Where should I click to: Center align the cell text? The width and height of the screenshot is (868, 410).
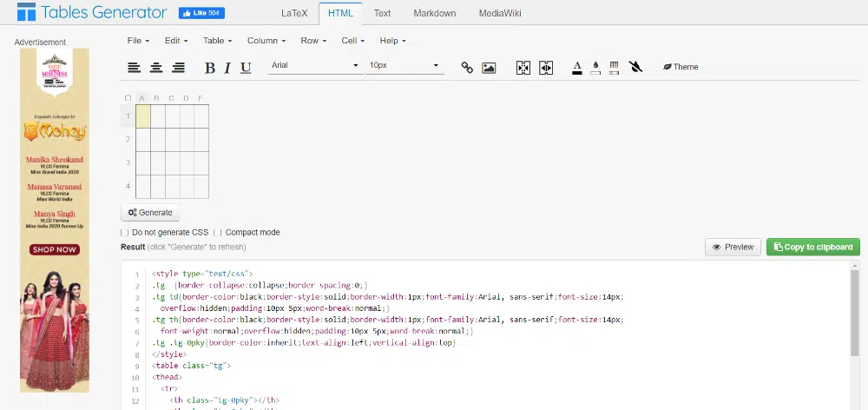[156, 67]
